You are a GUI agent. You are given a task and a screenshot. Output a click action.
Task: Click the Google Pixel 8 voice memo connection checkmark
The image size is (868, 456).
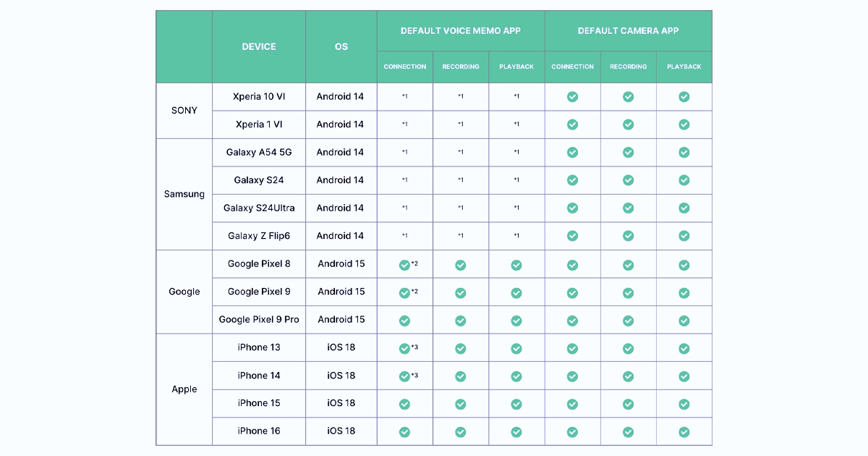[x=404, y=265]
